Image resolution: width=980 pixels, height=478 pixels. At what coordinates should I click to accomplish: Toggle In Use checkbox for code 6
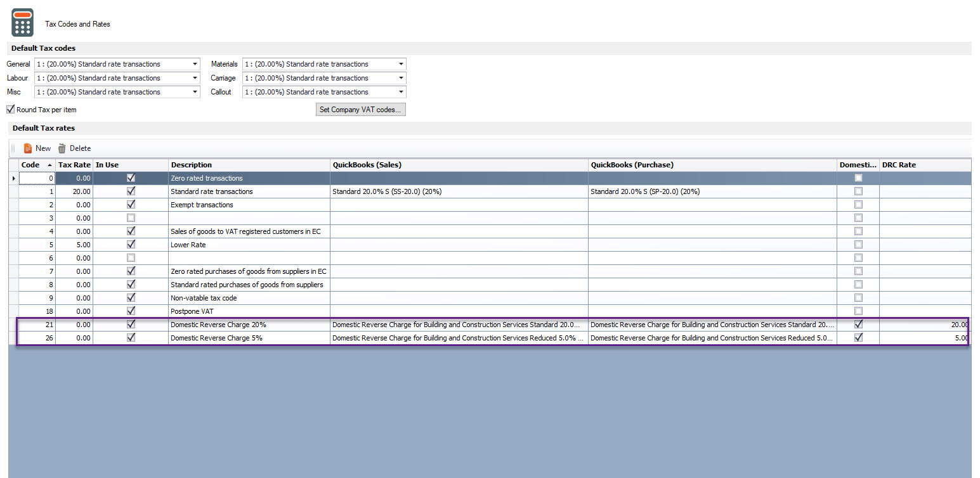[x=131, y=258]
